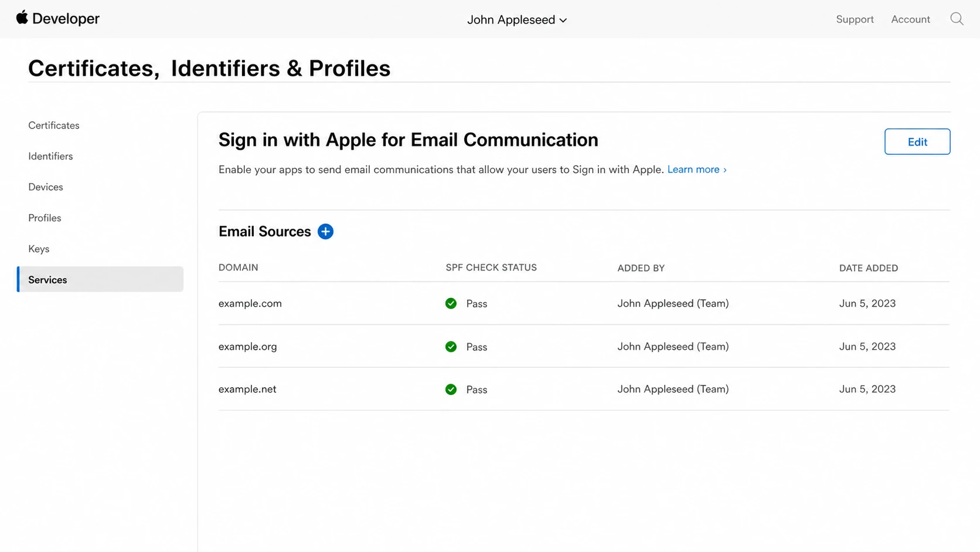The image size is (980, 552).
Task: Click green pass checkmark for example.org
Action: point(451,347)
